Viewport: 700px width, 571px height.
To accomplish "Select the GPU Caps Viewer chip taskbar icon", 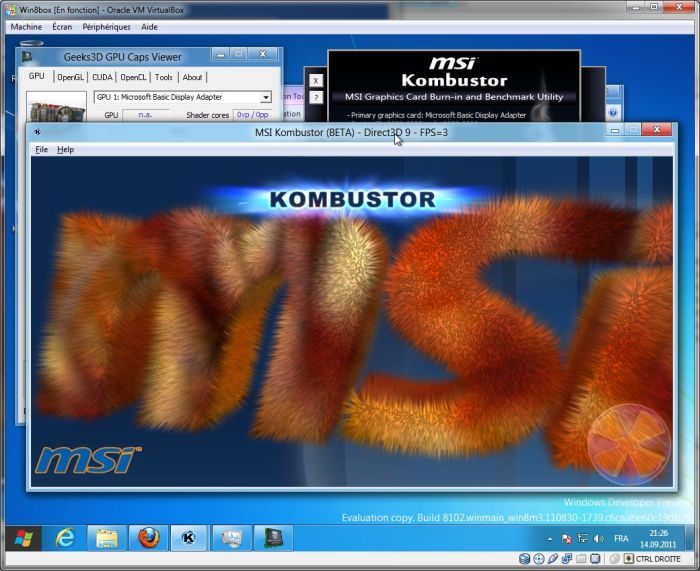I will coord(273,538).
